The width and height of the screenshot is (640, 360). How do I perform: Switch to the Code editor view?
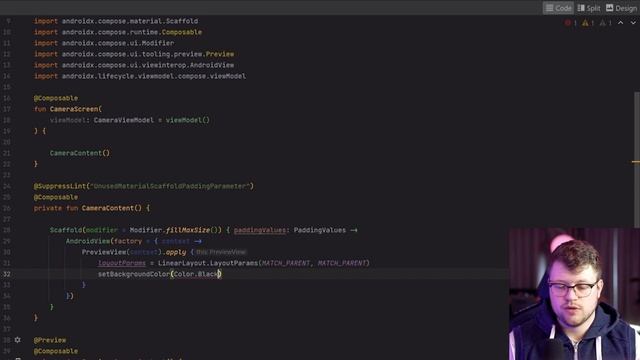pyautogui.click(x=558, y=8)
